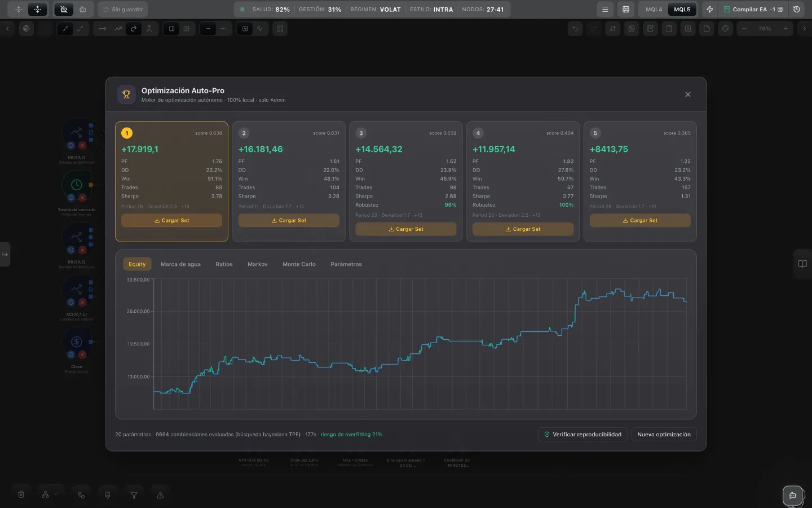Switch to the Monte Carlo tab

point(299,264)
